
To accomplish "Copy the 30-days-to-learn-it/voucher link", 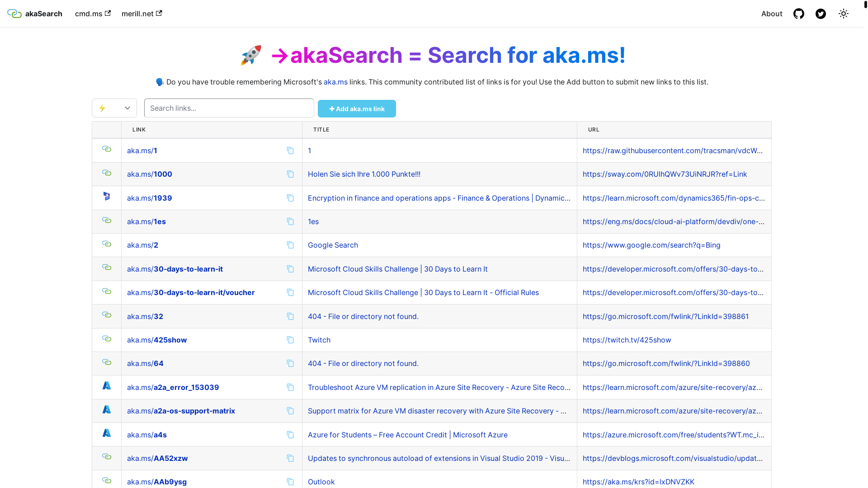I will coord(290,292).
